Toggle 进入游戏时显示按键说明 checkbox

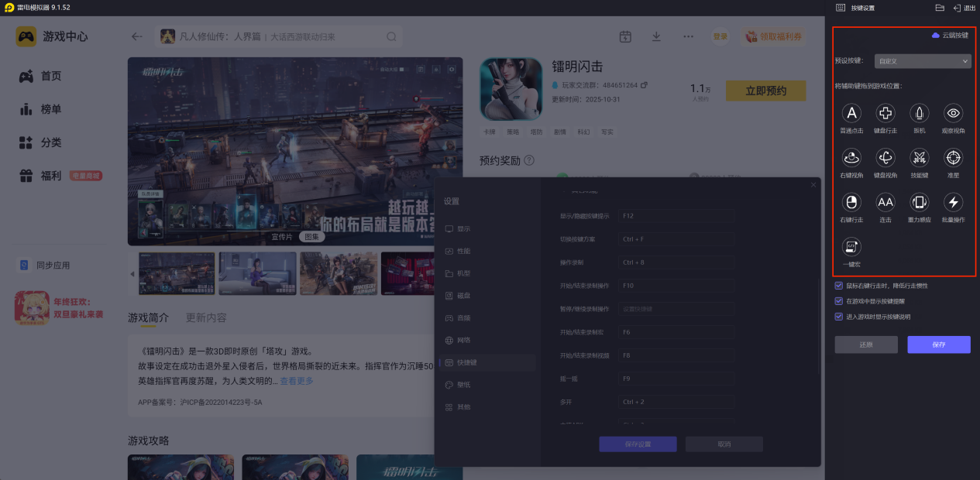838,317
